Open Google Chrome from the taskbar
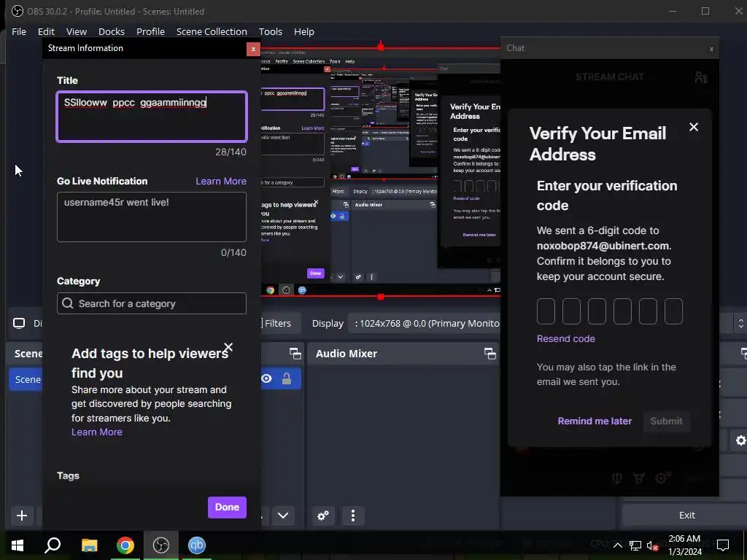The image size is (747, 560). [x=125, y=545]
